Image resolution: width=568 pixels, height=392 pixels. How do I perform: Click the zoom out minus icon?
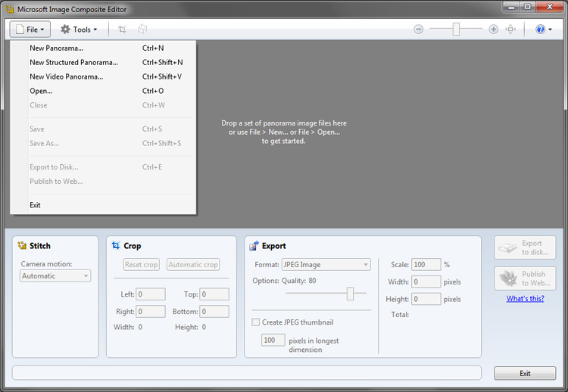[x=418, y=30]
